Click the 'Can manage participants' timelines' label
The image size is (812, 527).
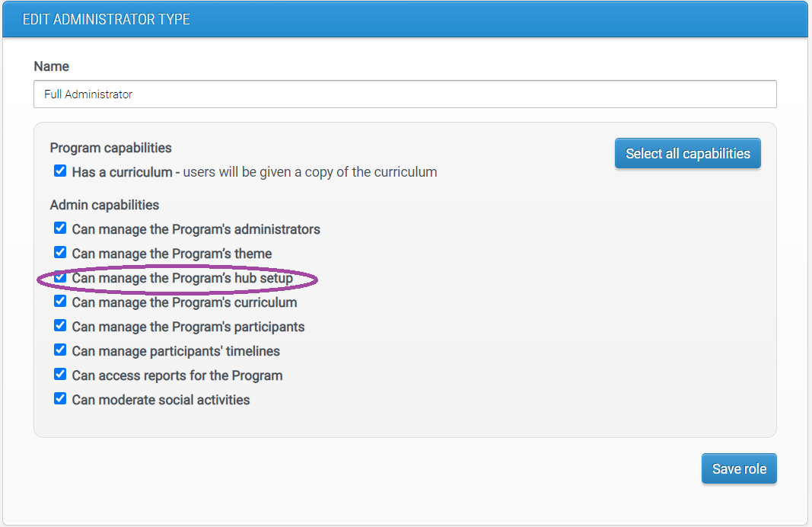(x=176, y=351)
